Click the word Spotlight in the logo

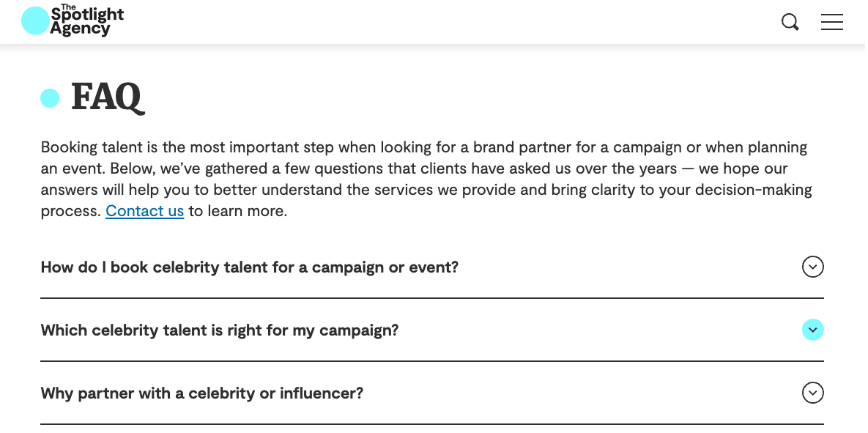87,15
